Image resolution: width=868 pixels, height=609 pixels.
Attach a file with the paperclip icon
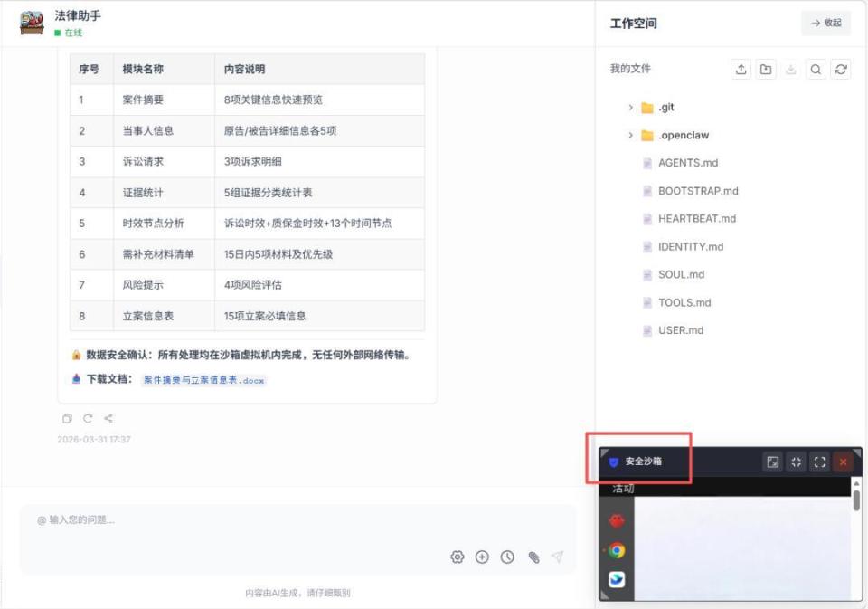click(x=533, y=557)
